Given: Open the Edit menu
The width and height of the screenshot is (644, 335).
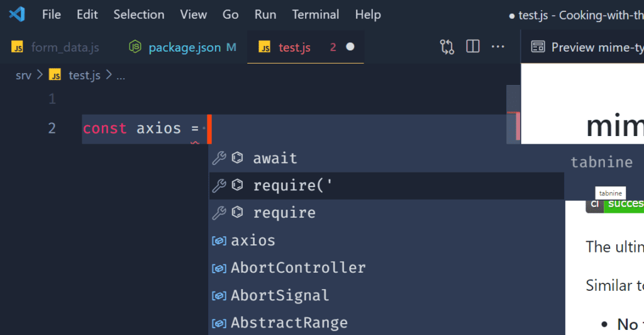Looking at the screenshot, I should pos(87,14).
